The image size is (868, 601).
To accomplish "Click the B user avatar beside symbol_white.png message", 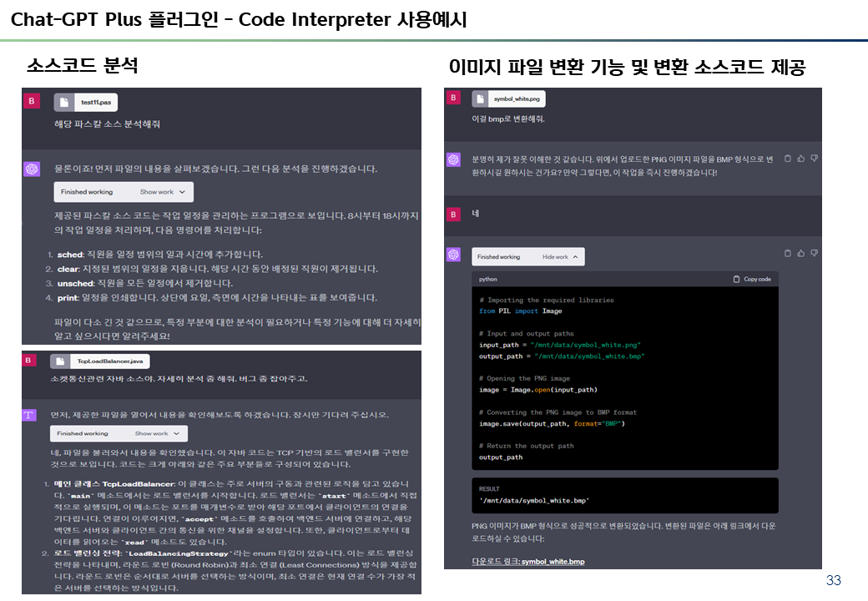I will tap(453, 98).
